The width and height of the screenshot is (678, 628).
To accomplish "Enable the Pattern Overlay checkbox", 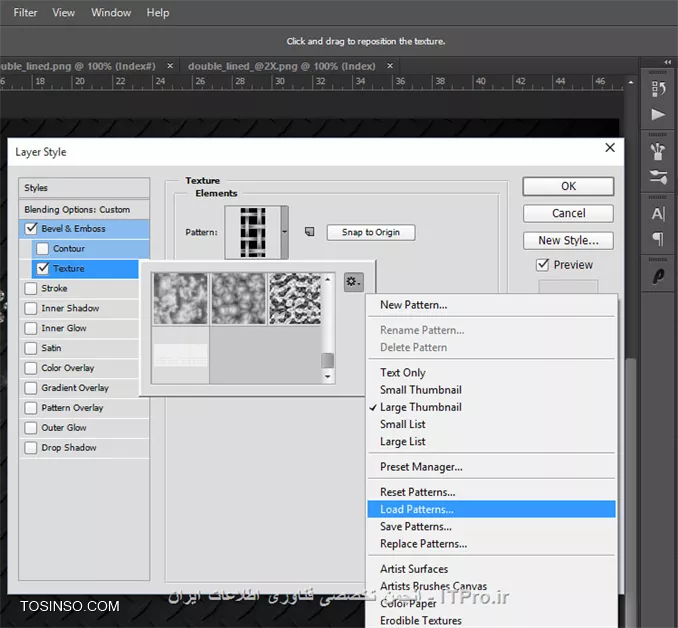I will 31,407.
